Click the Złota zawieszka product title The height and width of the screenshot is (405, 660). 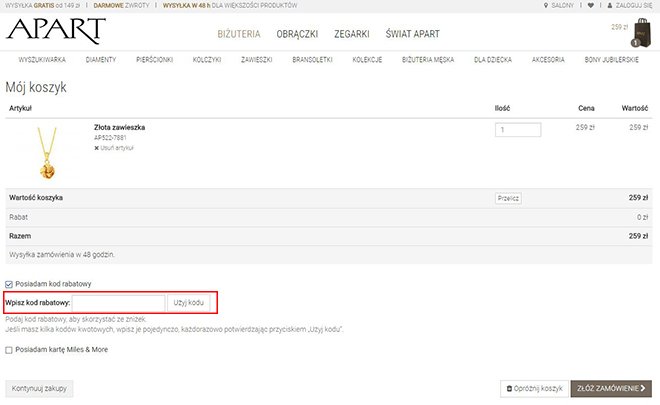coord(120,128)
